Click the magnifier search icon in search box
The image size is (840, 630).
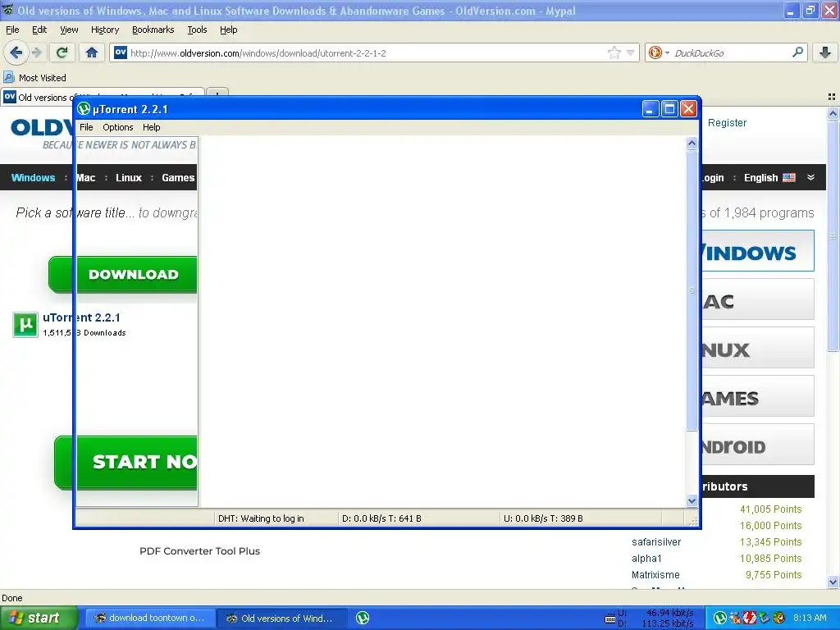pos(797,52)
